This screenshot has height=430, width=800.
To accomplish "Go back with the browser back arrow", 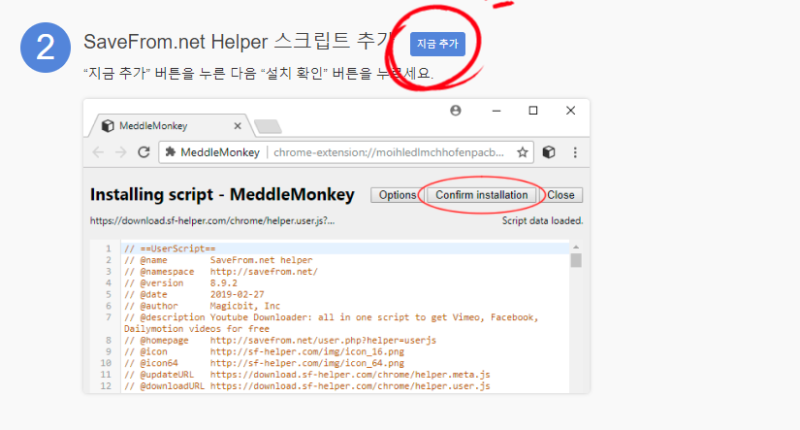I will 98,152.
